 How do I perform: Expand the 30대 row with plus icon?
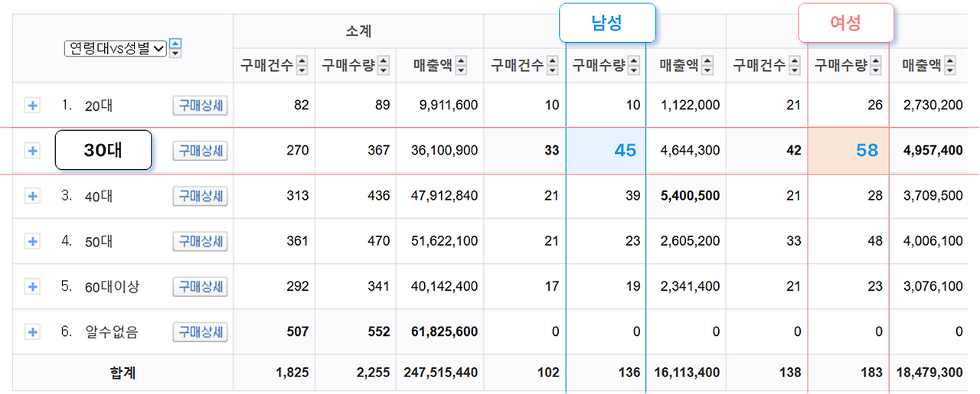pyautogui.click(x=32, y=151)
